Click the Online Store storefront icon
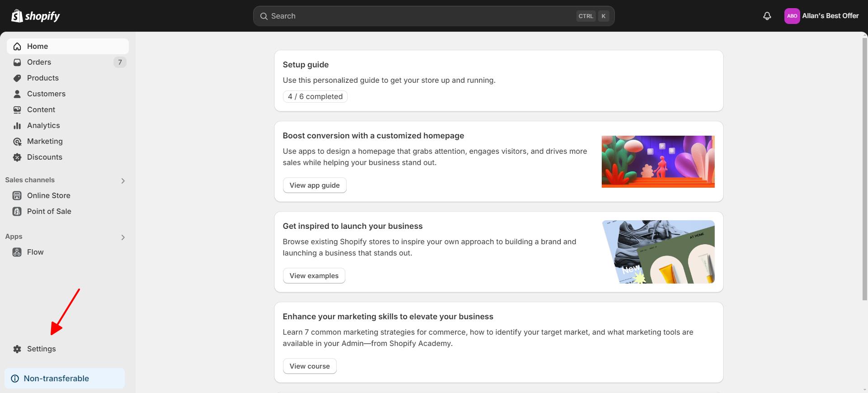Screen dimensions: 868x393 point(17,196)
